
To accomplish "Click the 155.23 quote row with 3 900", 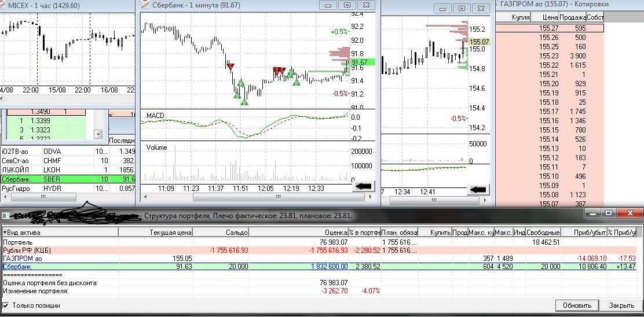I will [x=550, y=56].
